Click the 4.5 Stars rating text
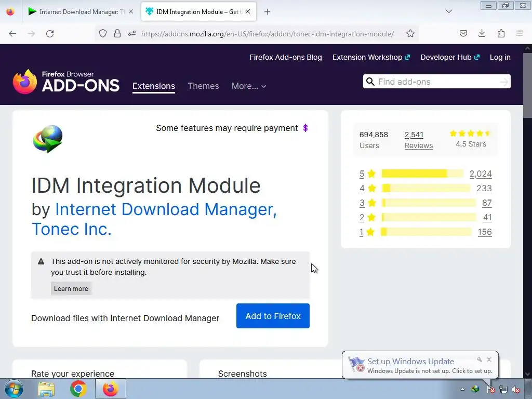Viewport: 532px width, 399px height. pyautogui.click(x=471, y=144)
